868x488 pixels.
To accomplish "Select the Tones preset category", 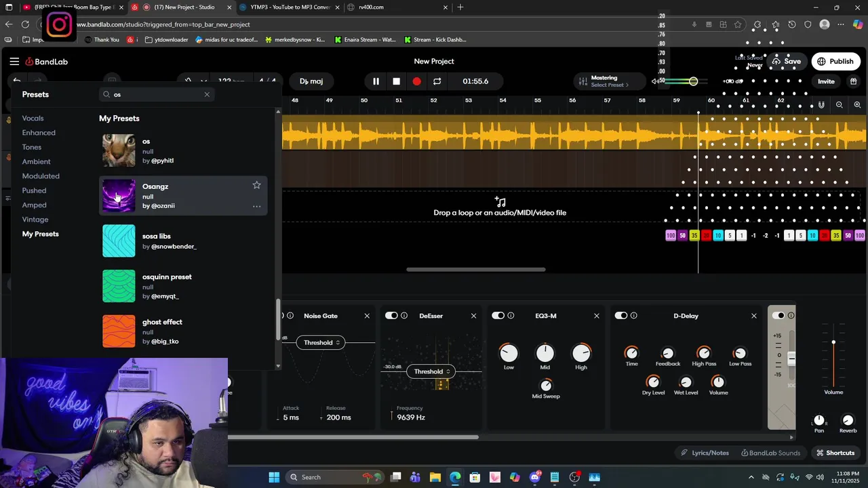I will coord(32,147).
